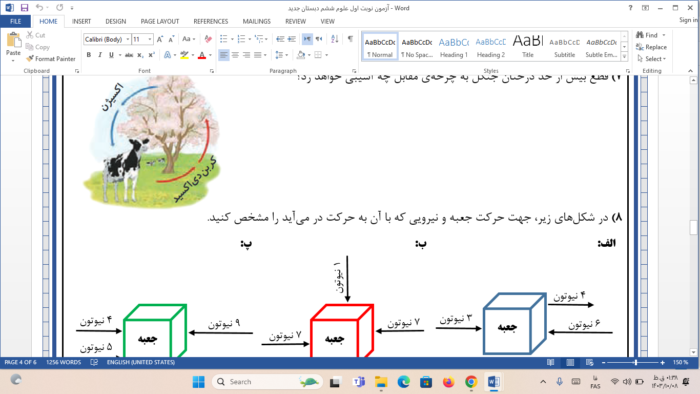Toggle Bold formatting

[x=88, y=55]
